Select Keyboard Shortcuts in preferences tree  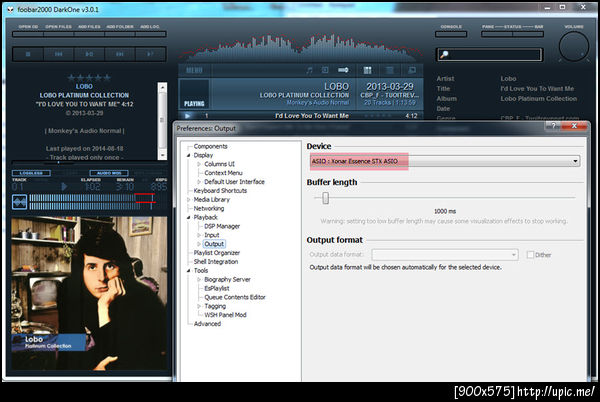tap(220, 190)
